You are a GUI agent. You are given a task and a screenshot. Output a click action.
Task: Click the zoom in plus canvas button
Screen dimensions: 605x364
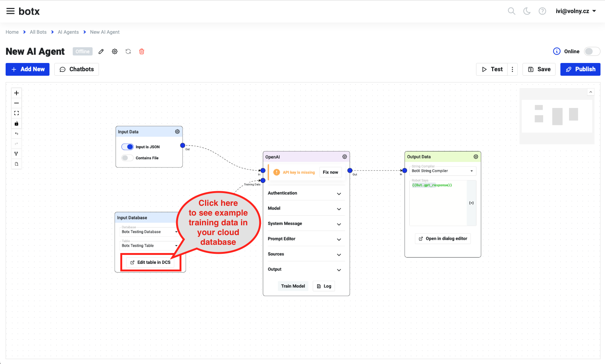[x=16, y=93]
